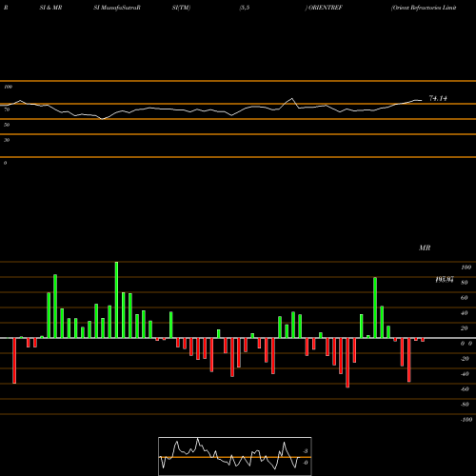Click the MR axis label 40

point(464,313)
